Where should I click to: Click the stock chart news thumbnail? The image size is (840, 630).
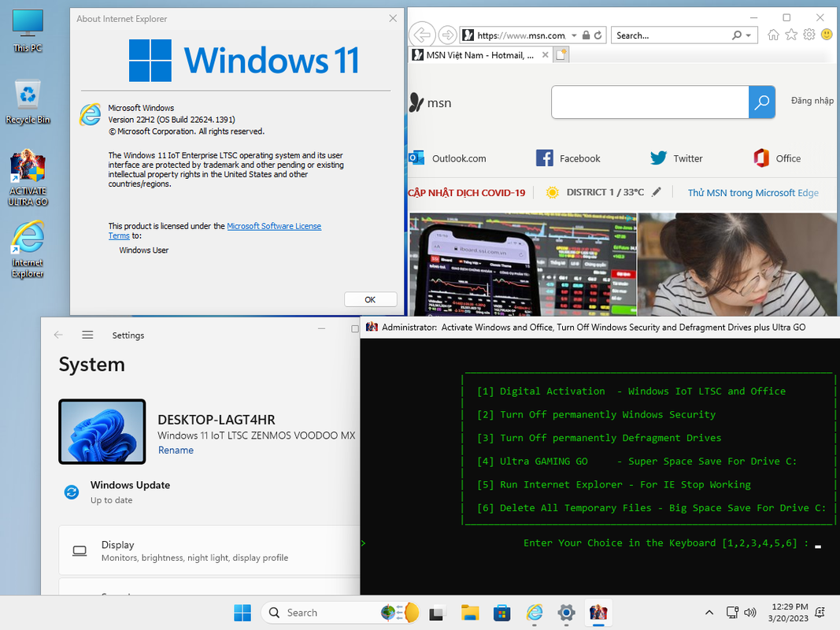tap(523, 264)
